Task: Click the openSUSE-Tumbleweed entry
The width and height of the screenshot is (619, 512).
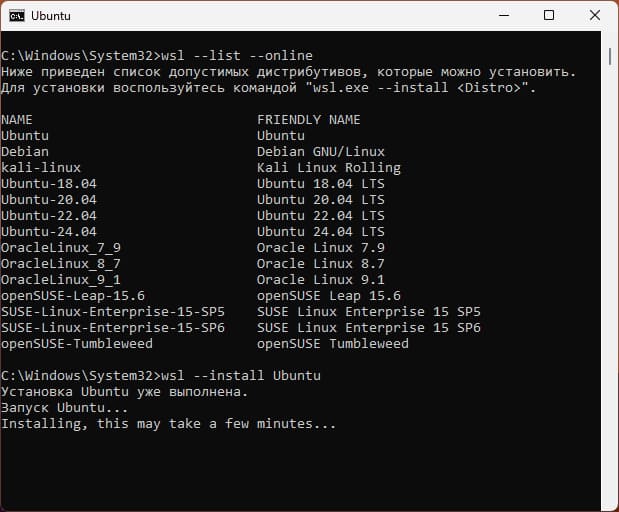Action: click(x=77, y=343)
